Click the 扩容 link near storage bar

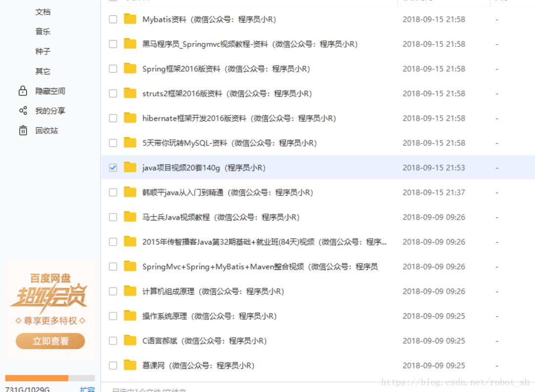point(88,389)
